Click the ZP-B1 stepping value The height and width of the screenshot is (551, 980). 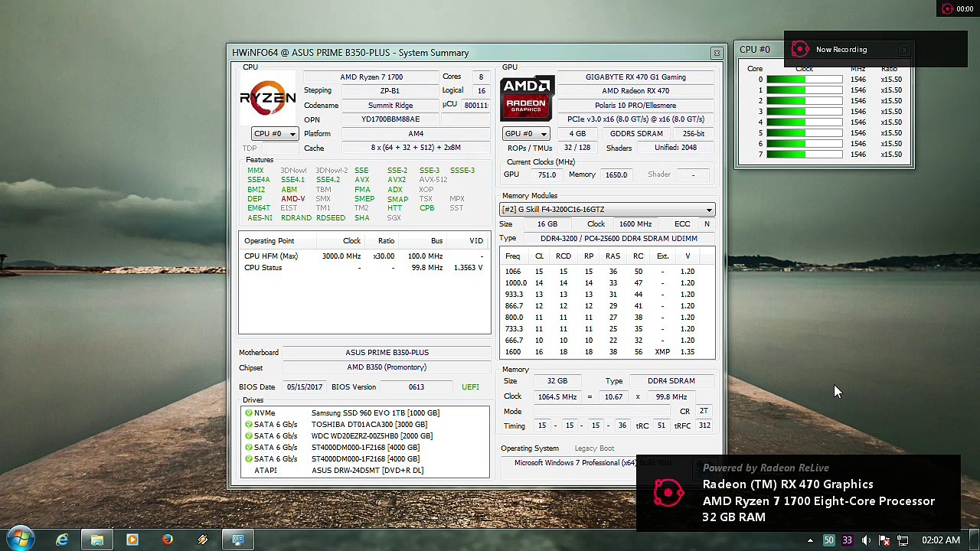click(390, 91)
